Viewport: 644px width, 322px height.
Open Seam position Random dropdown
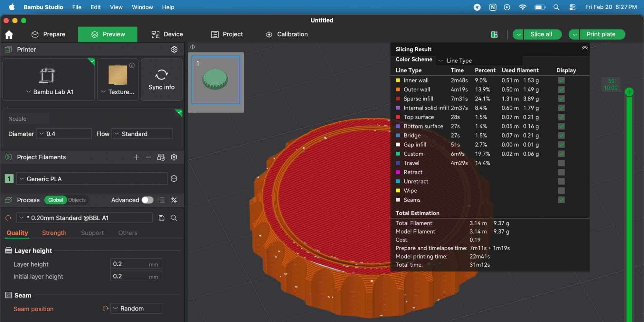point(136,308)
